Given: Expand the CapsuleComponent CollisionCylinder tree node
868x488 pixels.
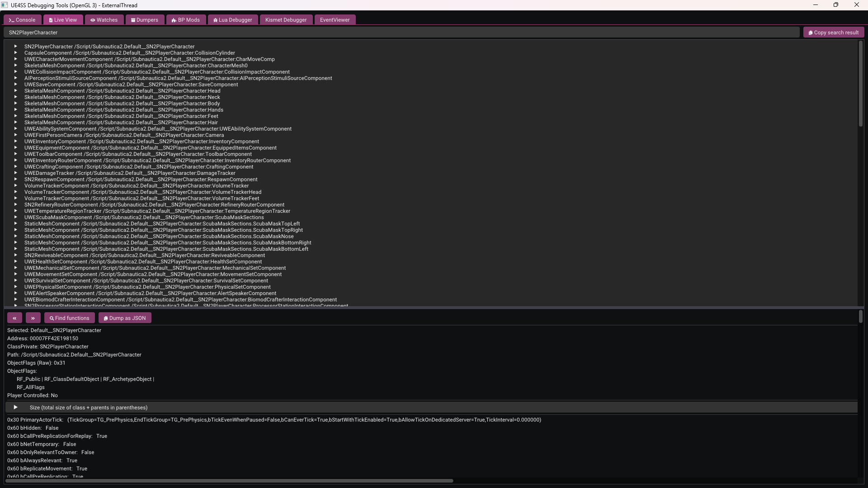Looking at the screenshot, I should (15, 53).
